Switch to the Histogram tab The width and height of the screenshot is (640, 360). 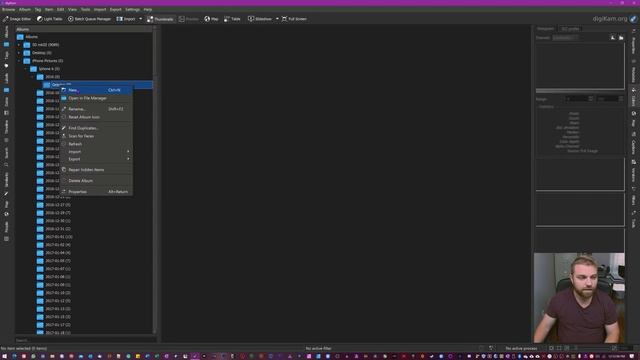(x=546, y=29)
